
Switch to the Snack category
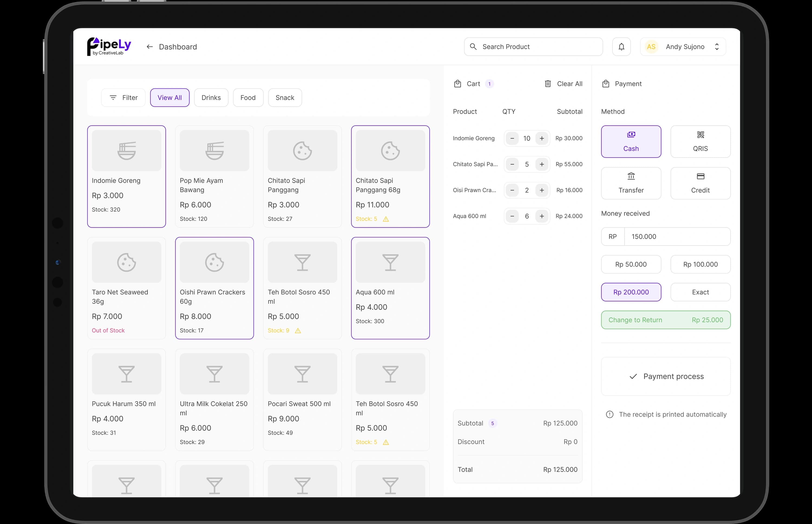point(285,98)
